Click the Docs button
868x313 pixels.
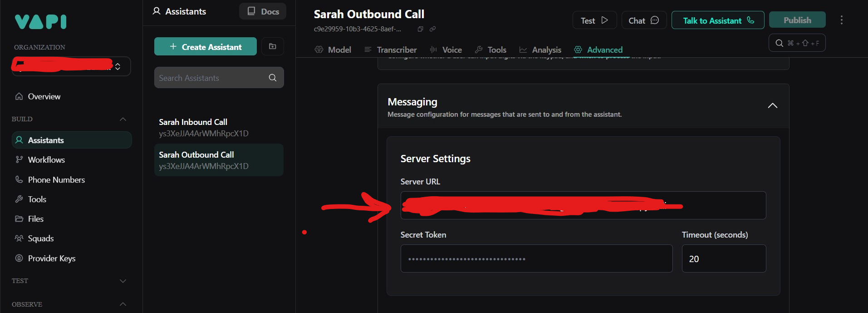pos(263,11)
